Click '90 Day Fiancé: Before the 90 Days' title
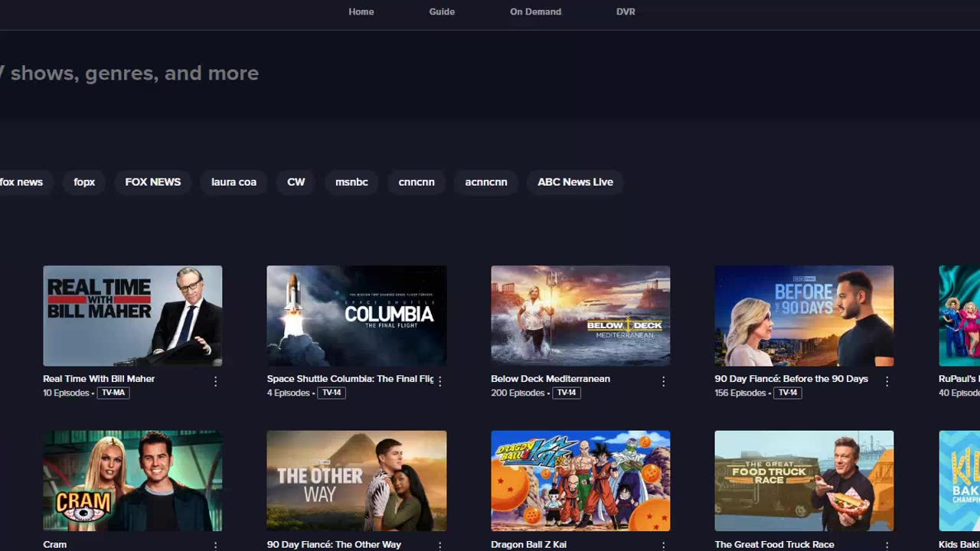980x551 pixels. pos(791,379)
